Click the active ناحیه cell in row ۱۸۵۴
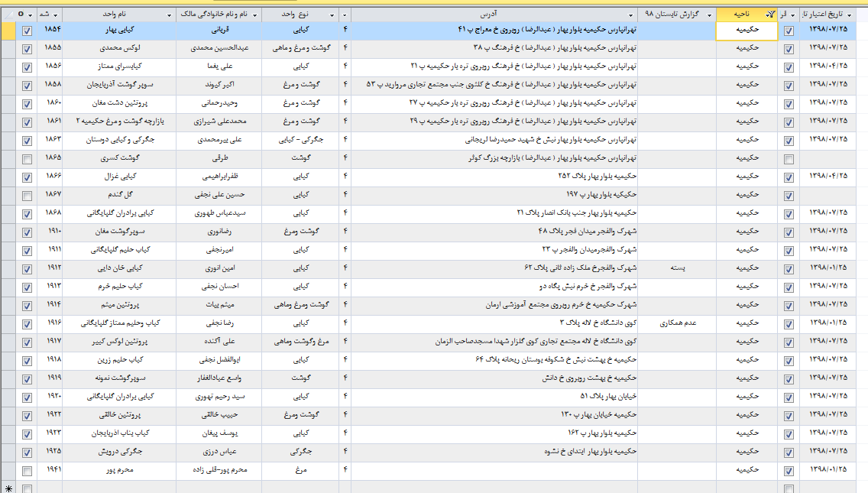 coord(747,31)
